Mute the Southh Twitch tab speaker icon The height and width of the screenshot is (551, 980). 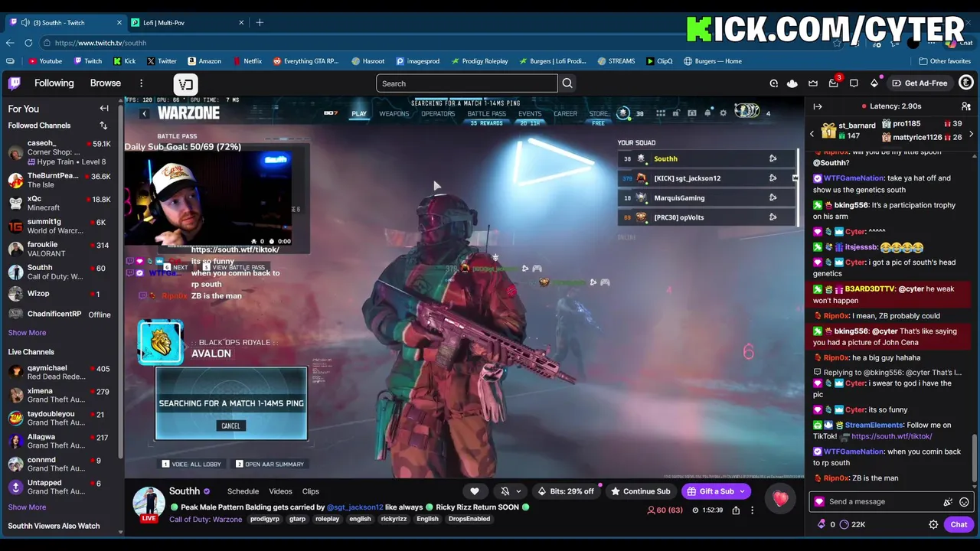25,23
